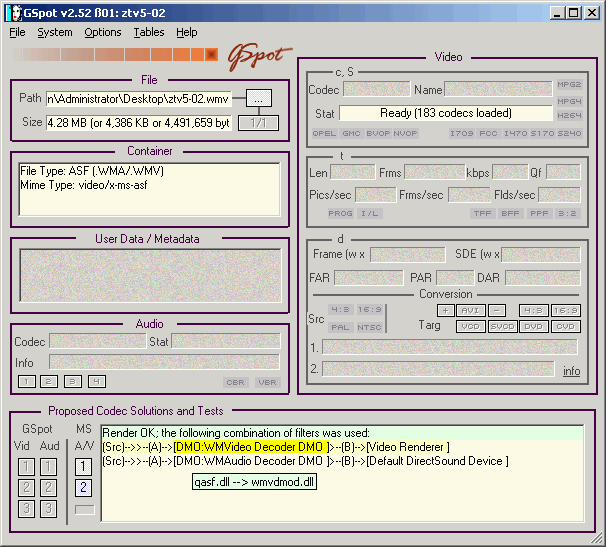This screenshot has width=606, height=547.
Task: Click the GMC indicator
Action: [351, 133]
